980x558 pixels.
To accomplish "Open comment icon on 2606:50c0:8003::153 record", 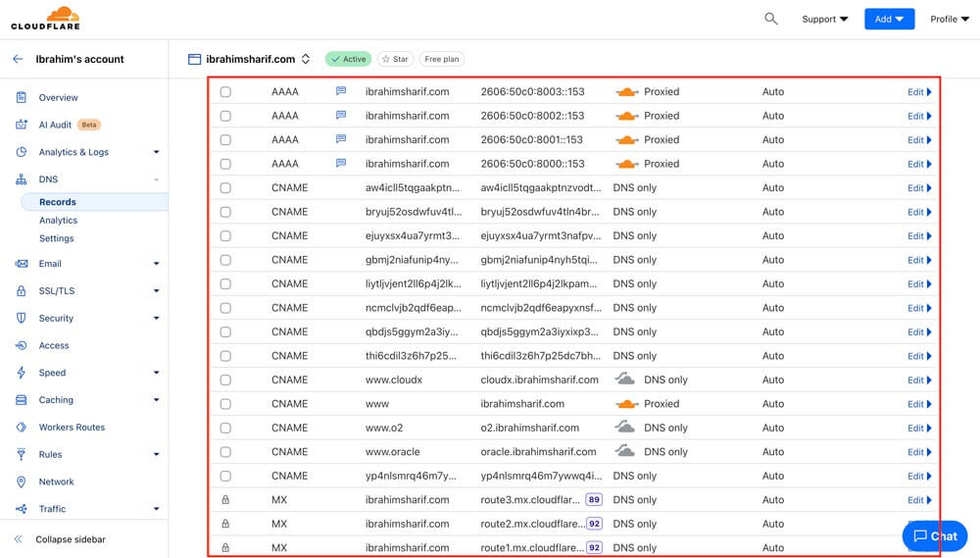I will (x=341, y=91).
